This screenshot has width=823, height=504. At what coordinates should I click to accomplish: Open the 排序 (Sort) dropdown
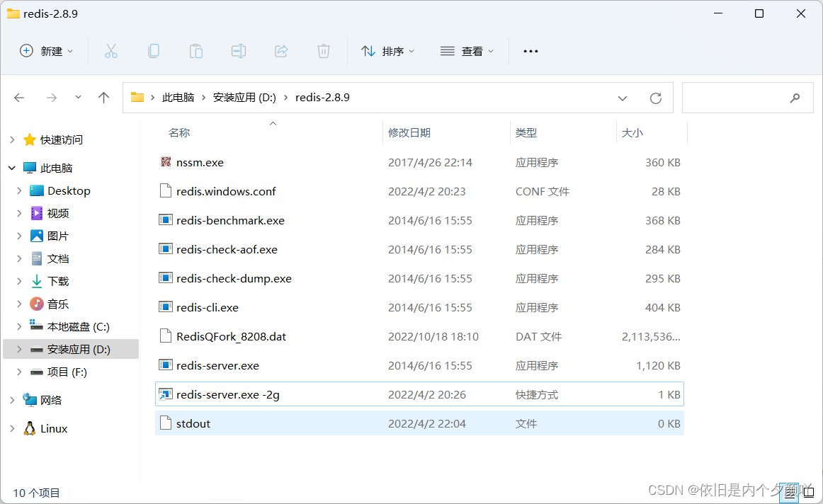pos(388,50)
